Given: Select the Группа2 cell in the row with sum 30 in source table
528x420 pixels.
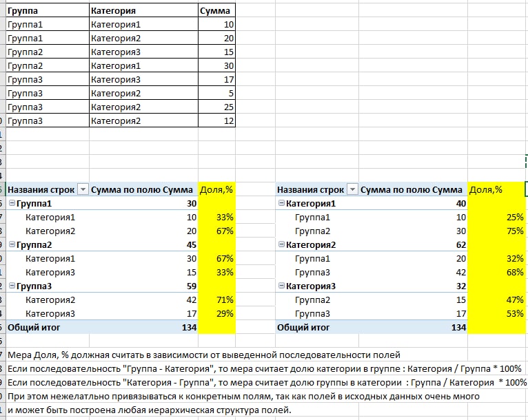Looking at the screenshot, I should pyautogui.click(x=48, y=65).
